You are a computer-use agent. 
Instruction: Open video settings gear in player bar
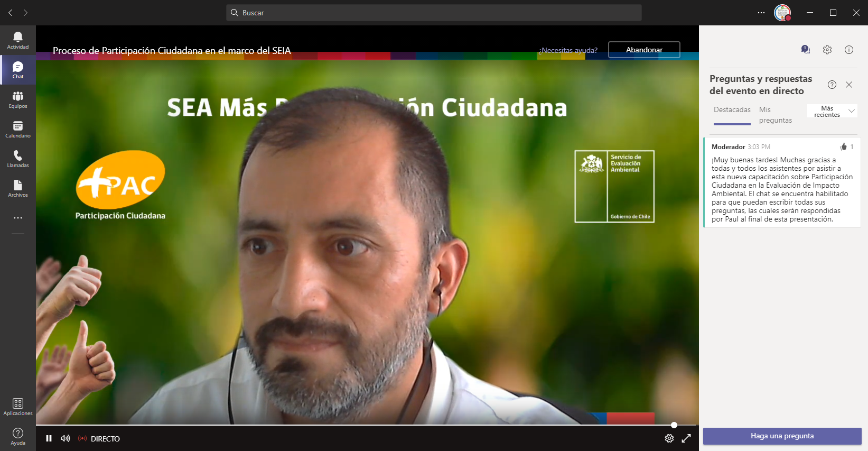pos(669,438)
